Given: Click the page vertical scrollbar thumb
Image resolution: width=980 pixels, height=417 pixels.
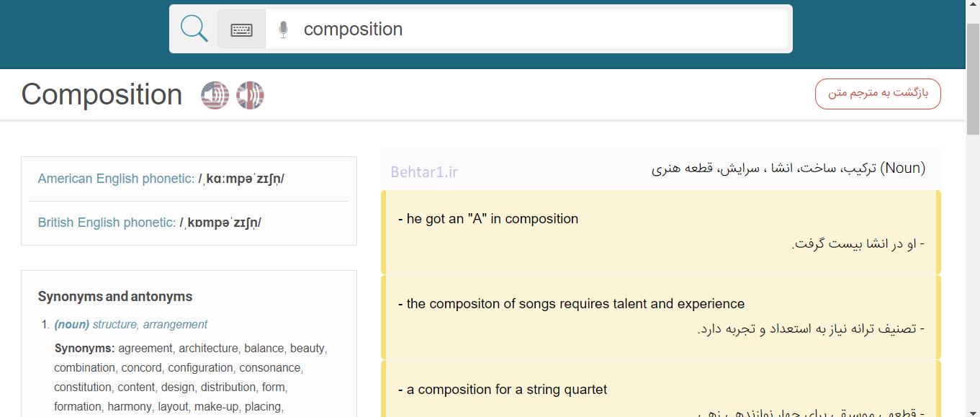Looking at the screenshot, I should (x=973, y=79).
